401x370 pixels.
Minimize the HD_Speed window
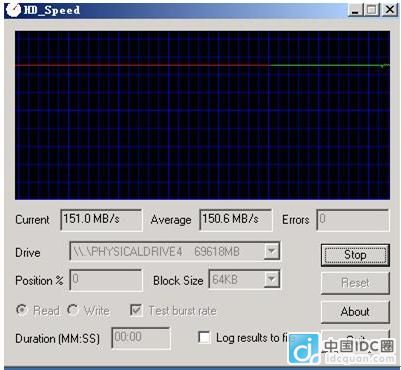[x=356, y=10]
